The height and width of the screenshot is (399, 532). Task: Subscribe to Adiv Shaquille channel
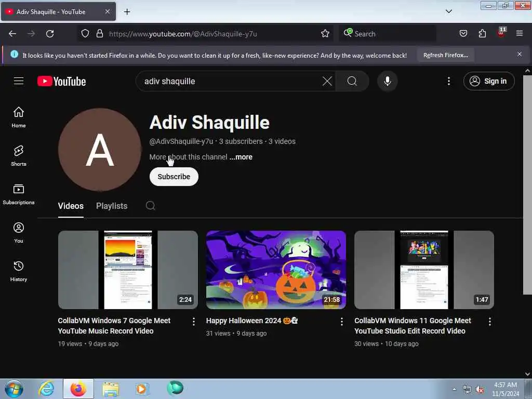pyautogui.click(x=174, y=177)
